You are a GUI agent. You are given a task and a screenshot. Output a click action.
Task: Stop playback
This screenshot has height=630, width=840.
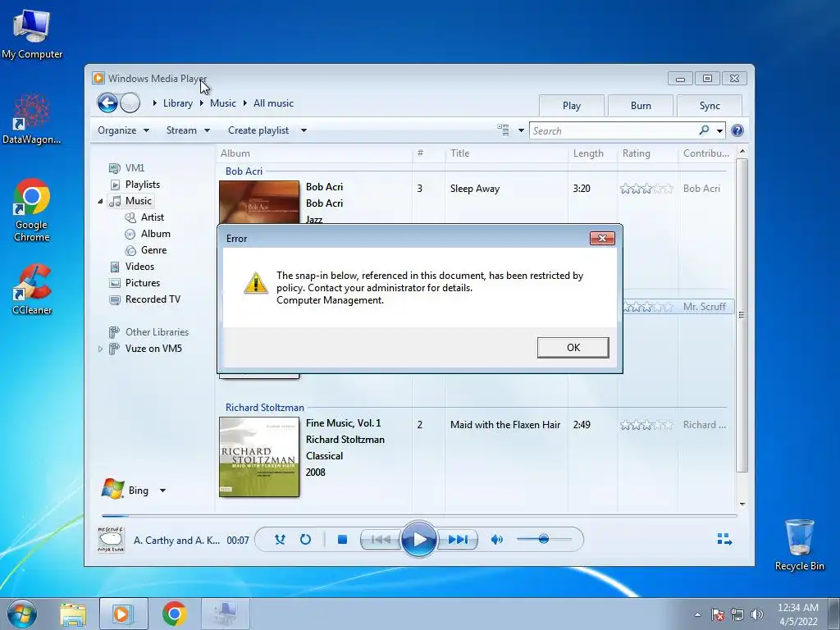tap(342, 540)
